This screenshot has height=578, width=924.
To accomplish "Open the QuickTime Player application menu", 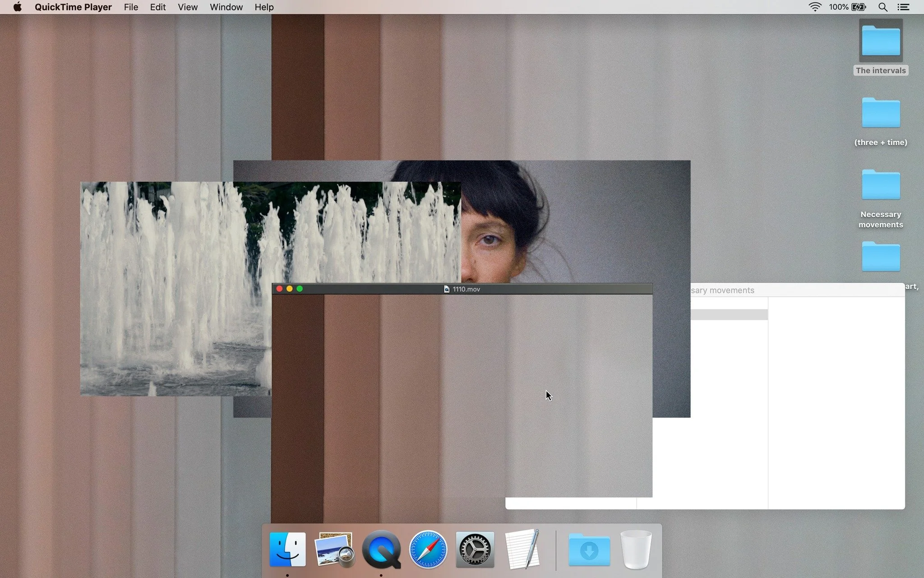I will (x=73, y=7).
